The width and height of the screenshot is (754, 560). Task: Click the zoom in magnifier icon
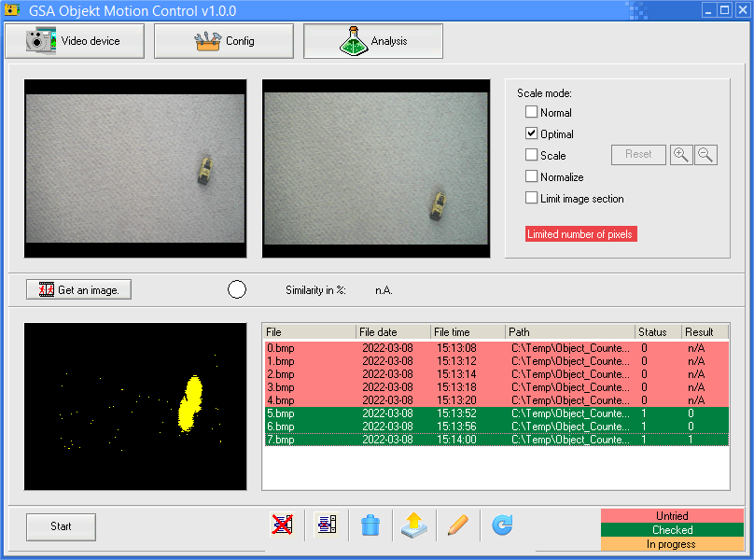(x=681, y=154)
